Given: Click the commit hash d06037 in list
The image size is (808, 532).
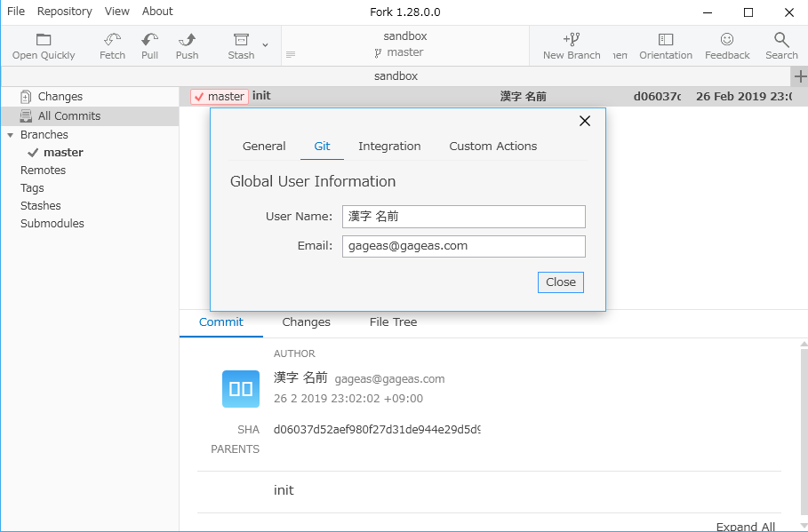Looking at the screenshot, I should (657, 96).
